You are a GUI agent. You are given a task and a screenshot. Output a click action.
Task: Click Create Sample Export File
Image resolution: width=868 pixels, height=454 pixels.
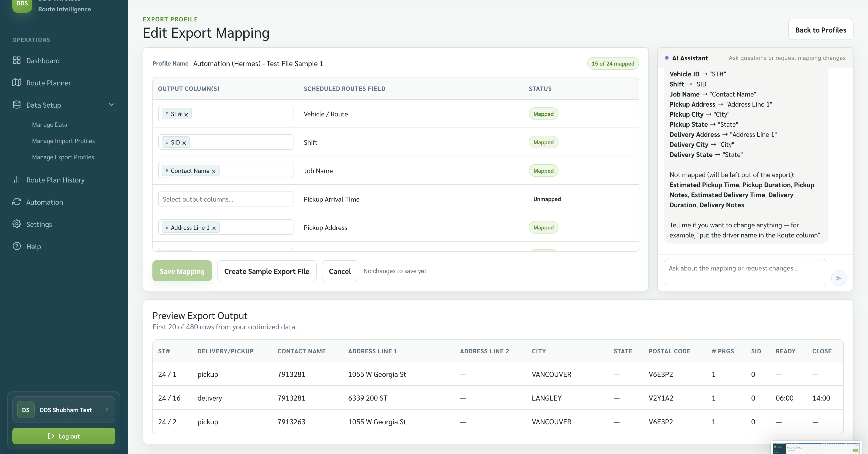(267, 271)
